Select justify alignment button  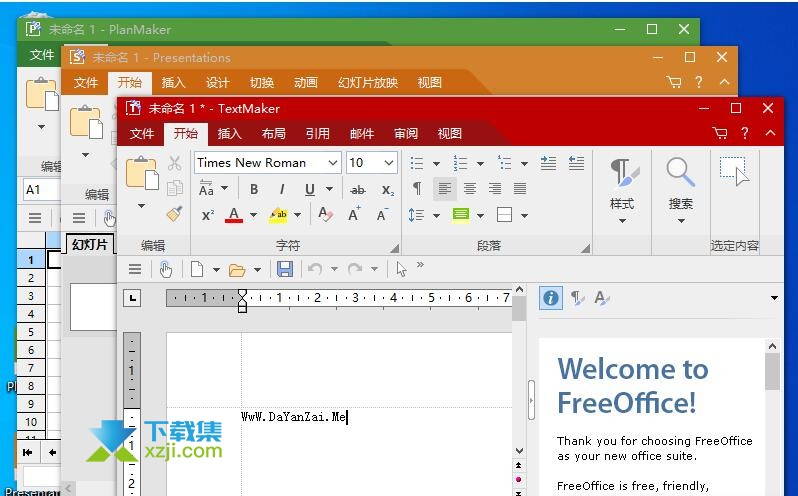coord(520,189)
